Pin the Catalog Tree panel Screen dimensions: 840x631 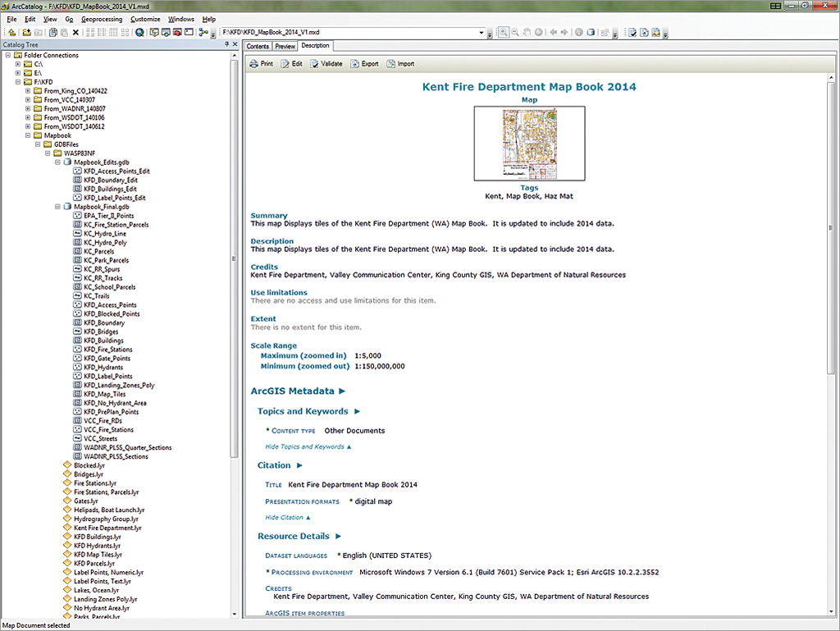[x=227, y=44]
